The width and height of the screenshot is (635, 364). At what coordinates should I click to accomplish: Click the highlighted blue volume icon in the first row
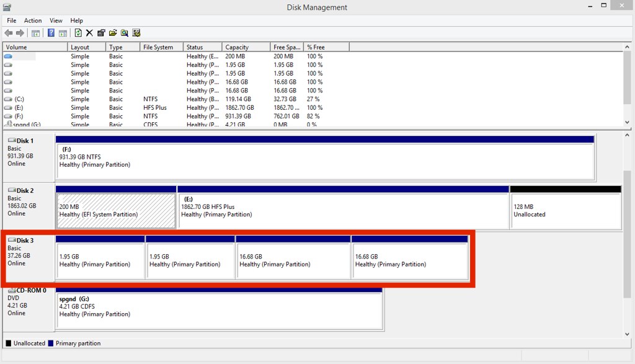click(8, 56)
